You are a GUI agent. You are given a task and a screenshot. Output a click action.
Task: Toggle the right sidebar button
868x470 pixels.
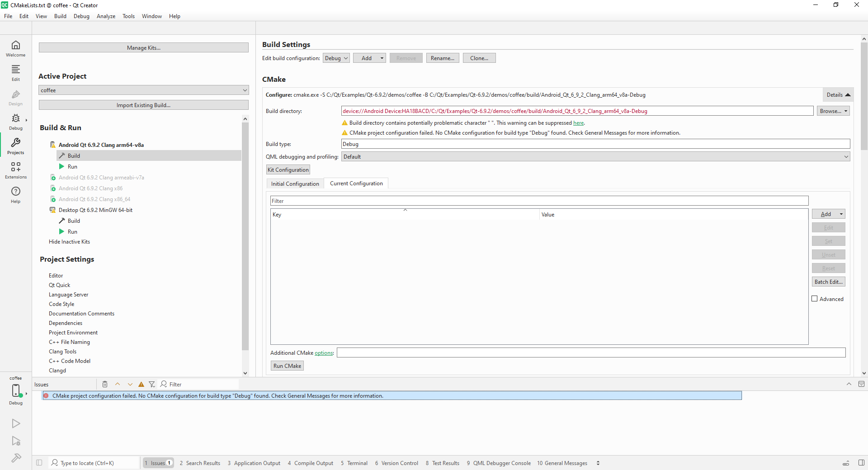tap(861, 463)
